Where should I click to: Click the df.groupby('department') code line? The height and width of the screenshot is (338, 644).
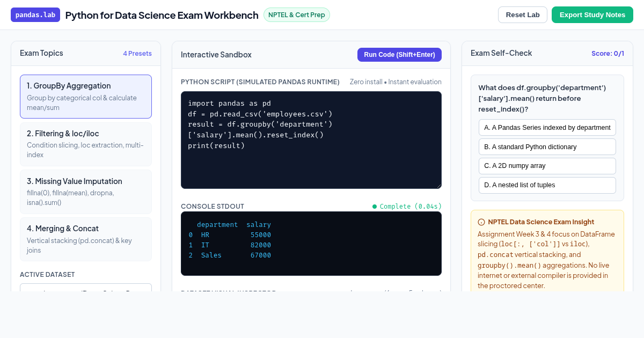pos(260,124)
